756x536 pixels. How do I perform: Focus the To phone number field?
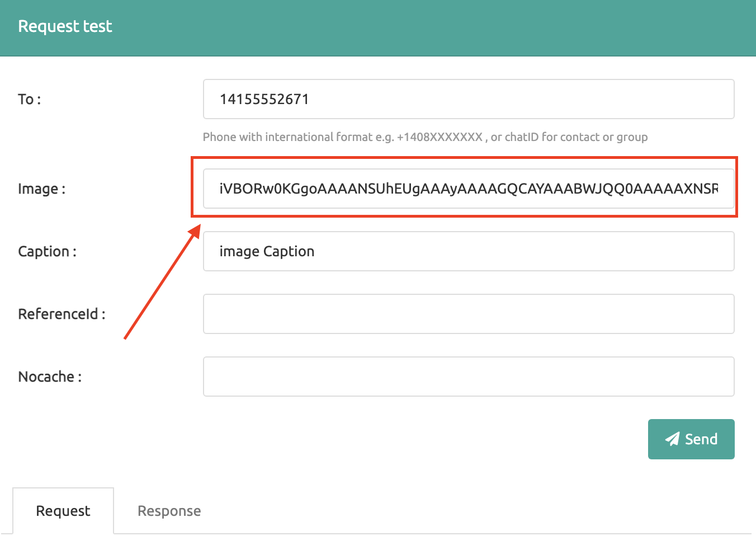[469, 99]
